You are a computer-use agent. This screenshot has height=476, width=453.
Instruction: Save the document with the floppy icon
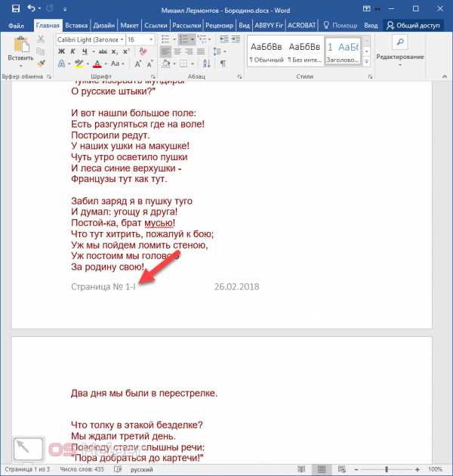point(16,8)
